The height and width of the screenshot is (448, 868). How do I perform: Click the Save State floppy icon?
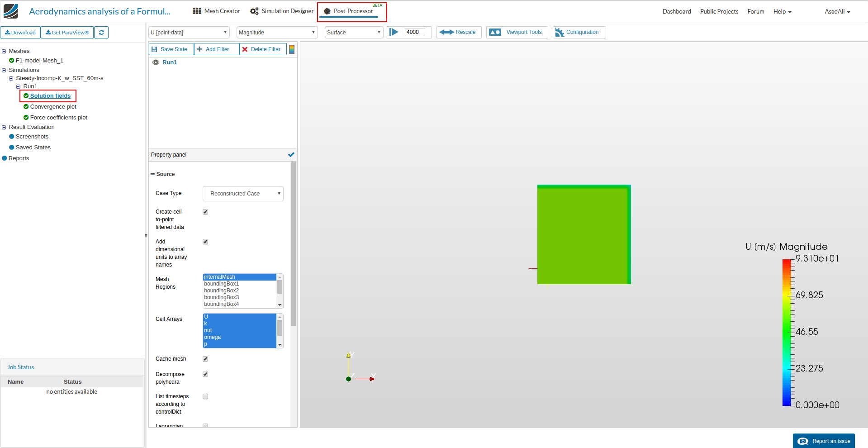[x=154, y=49]
